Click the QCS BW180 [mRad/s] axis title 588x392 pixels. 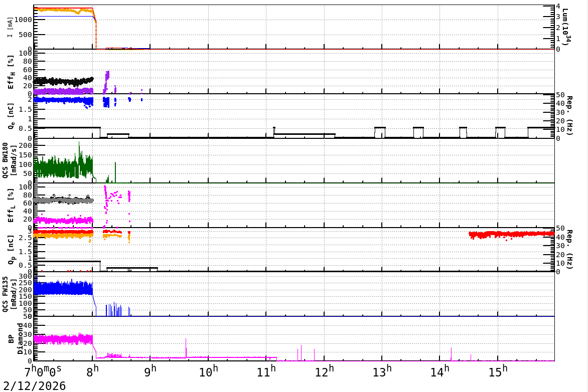10,160
